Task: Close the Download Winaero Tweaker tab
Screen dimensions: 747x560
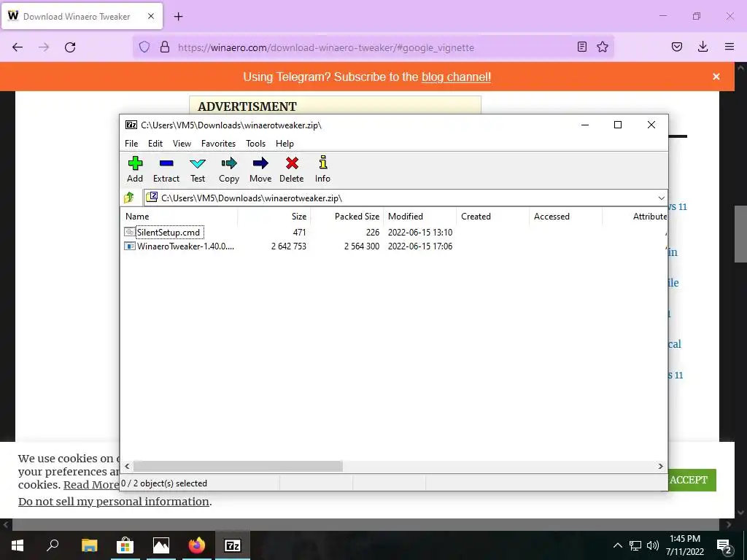Action: click(150, 16)
